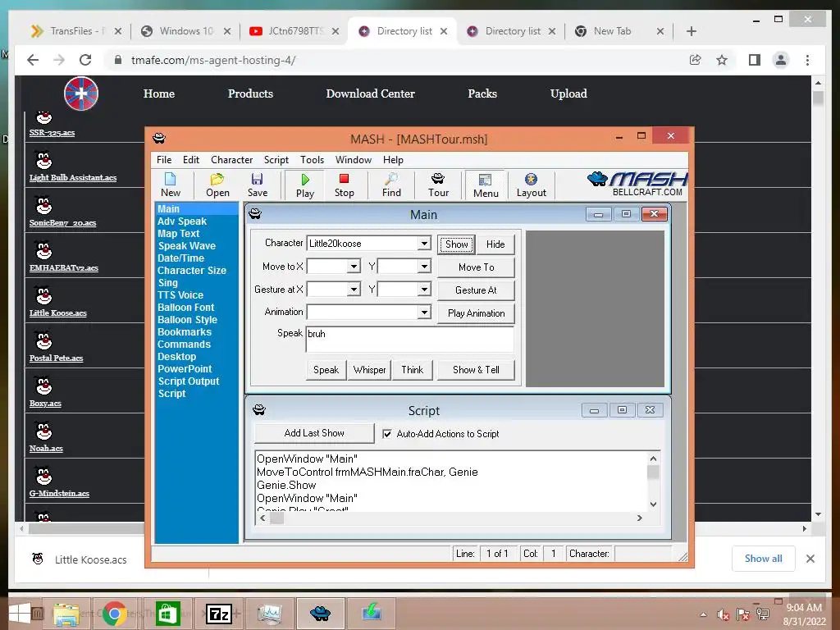Open the Chrome profile avatar
This screenshot has width=840, height=630.
[781, 60]
